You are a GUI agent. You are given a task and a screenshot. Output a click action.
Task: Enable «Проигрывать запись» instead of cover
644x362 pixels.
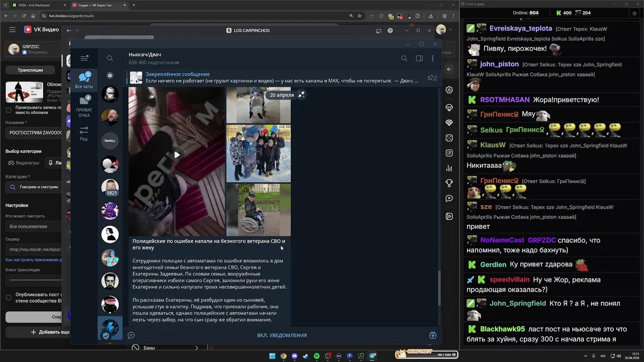point(9,110)
